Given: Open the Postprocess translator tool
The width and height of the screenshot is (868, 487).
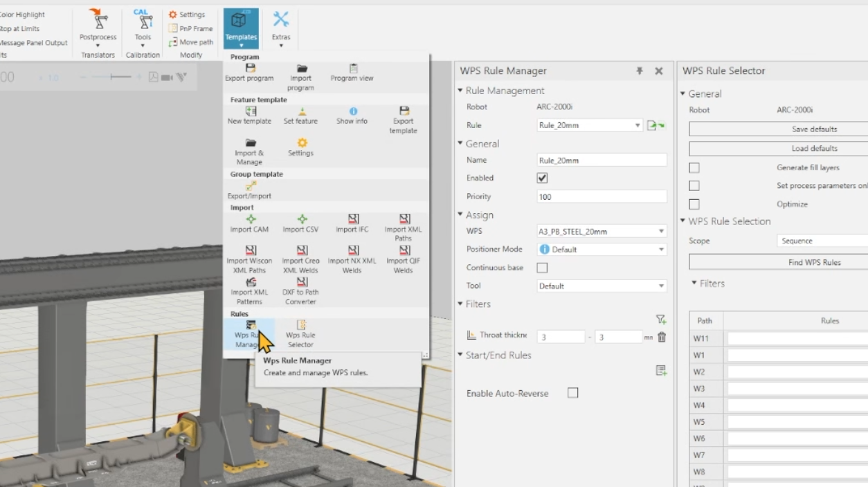Looking at the screenshot, I should tap(98, 28).
